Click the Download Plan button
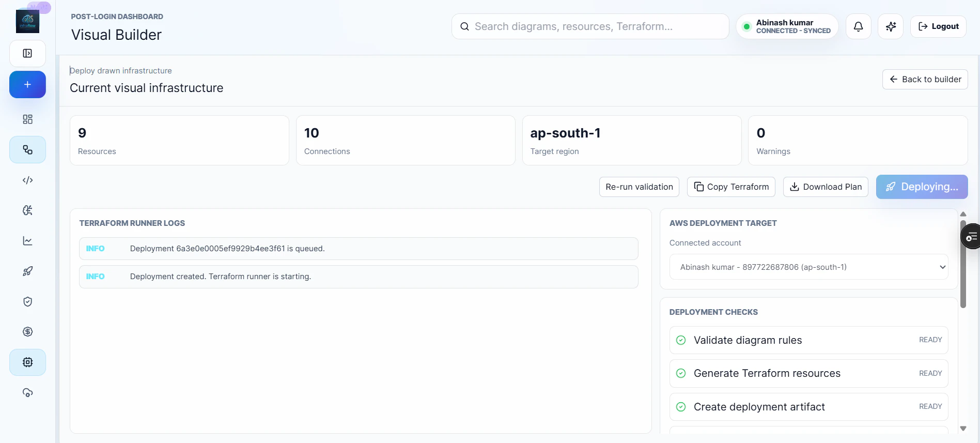The height and width of the screenshot is (443, 980). click(826, 187)
